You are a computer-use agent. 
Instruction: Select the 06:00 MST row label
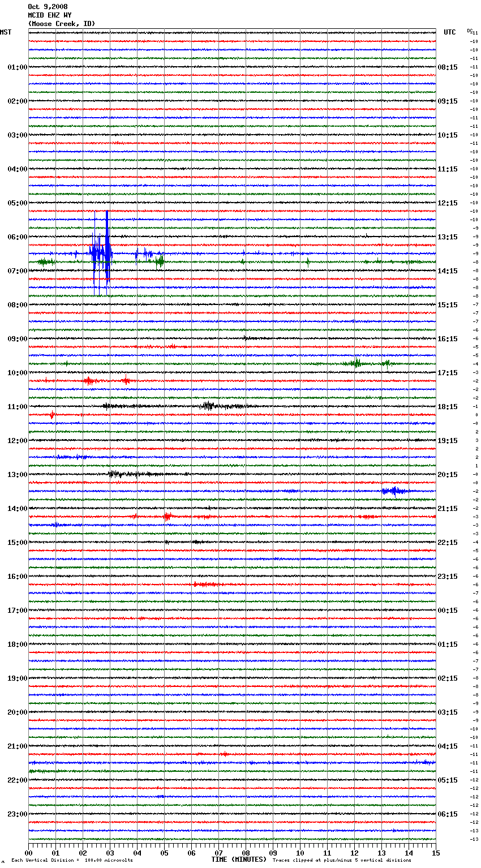click(x=18, y=237)
